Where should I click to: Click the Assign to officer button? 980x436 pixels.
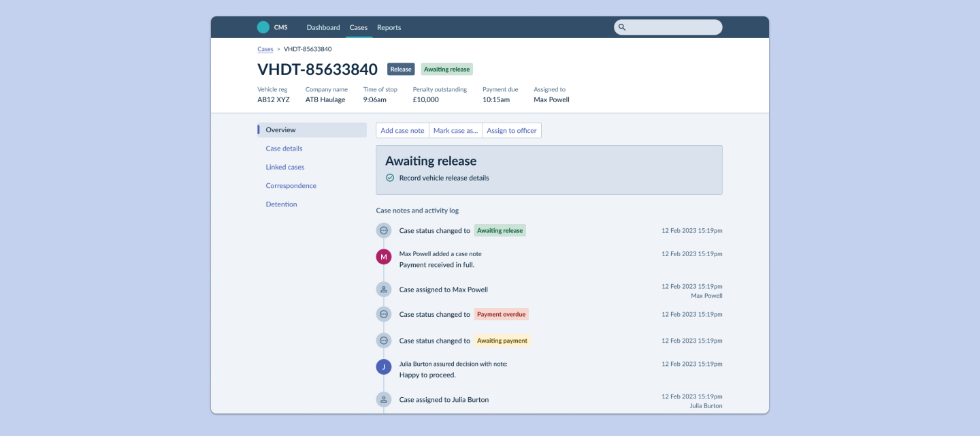pyautogui.click(x=512, y=130)
